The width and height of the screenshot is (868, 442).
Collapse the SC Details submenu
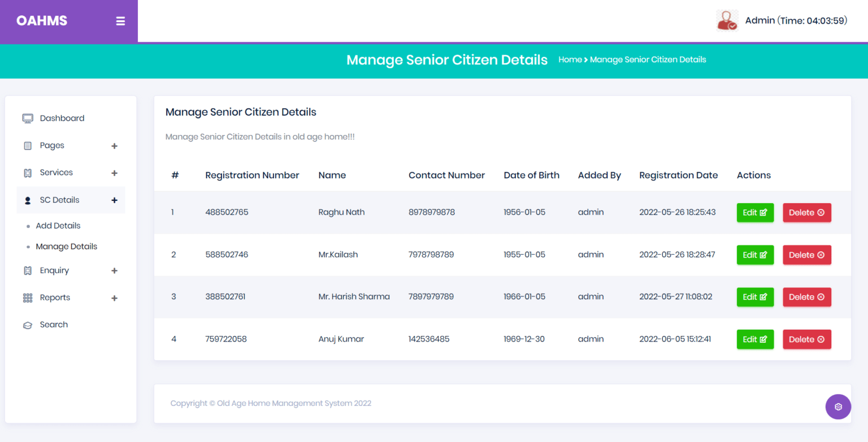[x=114, y=200]
